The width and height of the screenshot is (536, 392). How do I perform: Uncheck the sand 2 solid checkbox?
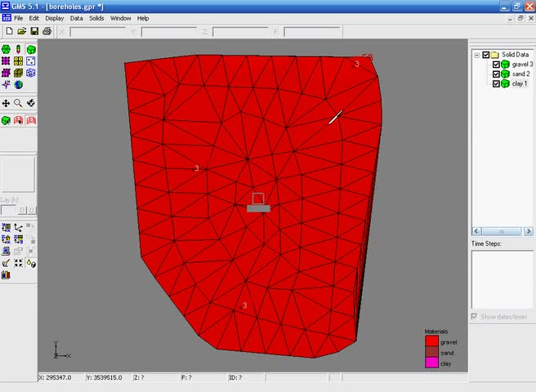(x=496, y=73)
